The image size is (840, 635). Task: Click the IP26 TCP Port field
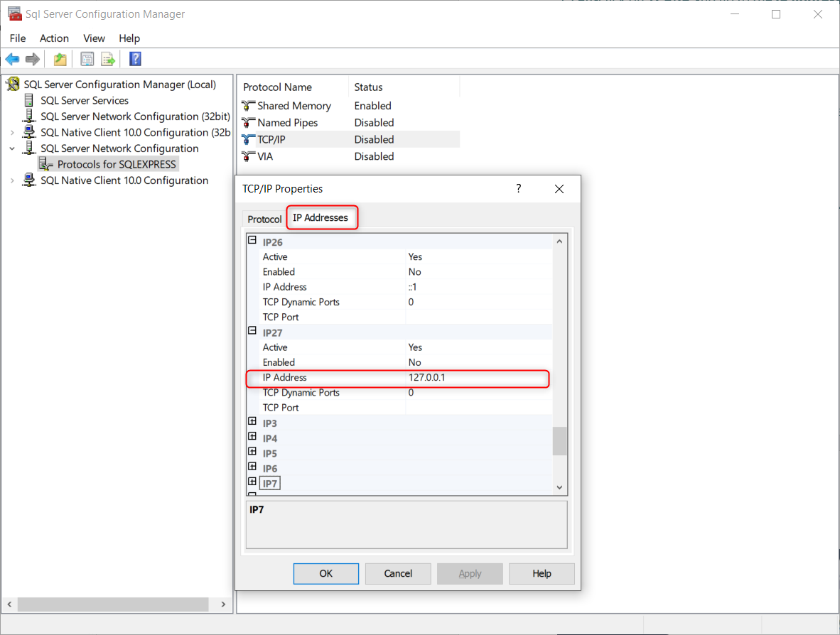(x=478, y=317)
